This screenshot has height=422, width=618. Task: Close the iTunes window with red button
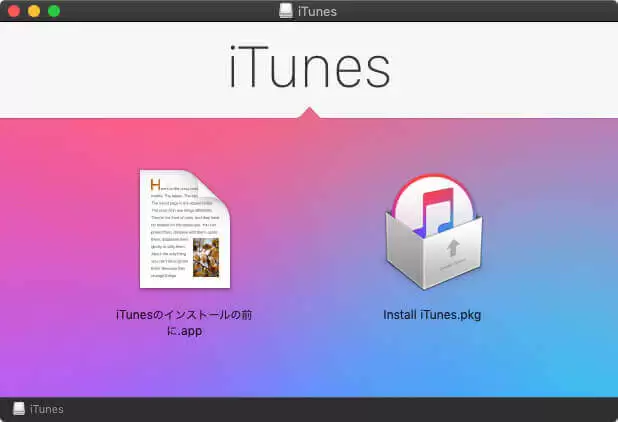[14, 11]
